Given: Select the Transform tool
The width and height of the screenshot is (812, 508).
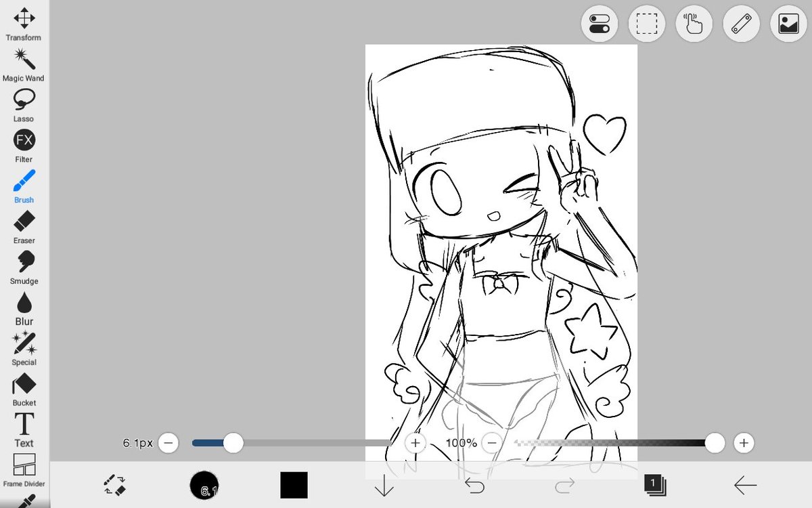Looking at the screenshot, I should (24, 24).
